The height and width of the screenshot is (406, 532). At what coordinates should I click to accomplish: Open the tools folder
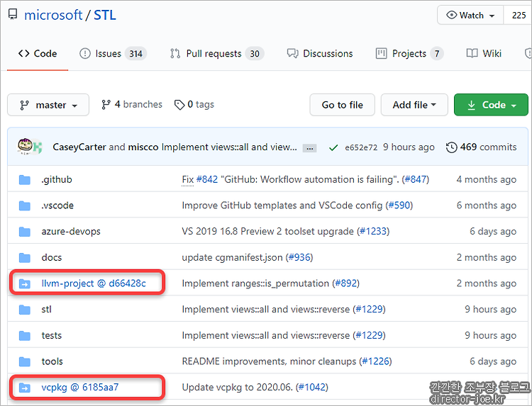coord(52,361)
